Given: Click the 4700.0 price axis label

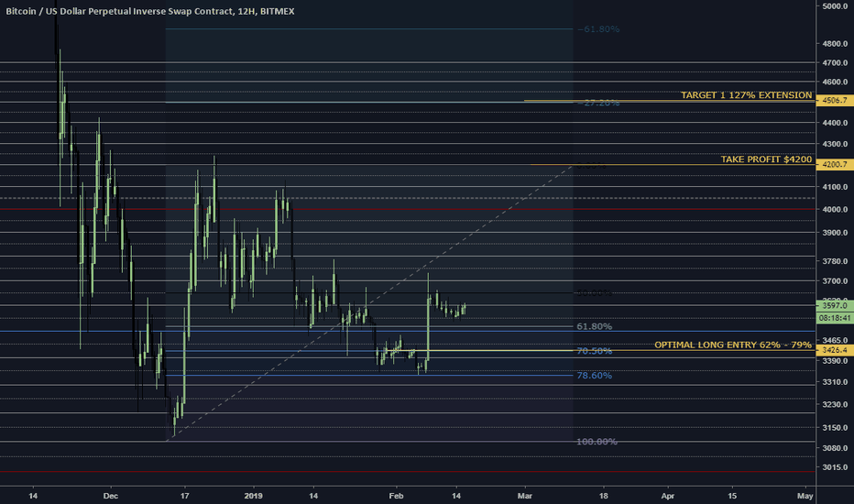Looking at the screenshot, I should [x=835, y=62].
